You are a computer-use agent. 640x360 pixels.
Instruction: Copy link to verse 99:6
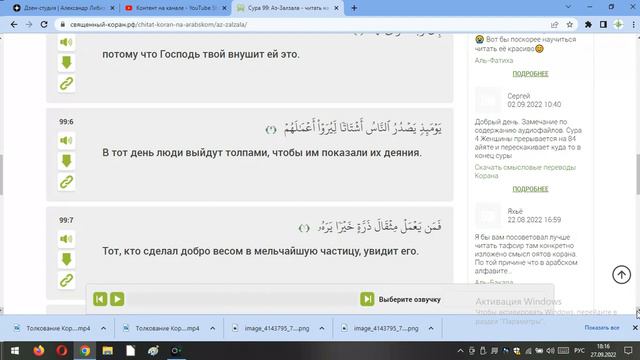[66, 182]
